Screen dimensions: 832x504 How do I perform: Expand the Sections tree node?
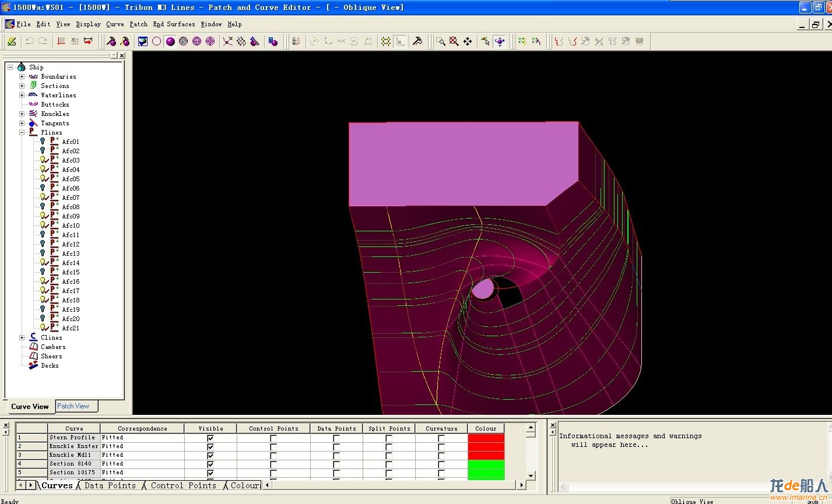[x=22, y=86]
